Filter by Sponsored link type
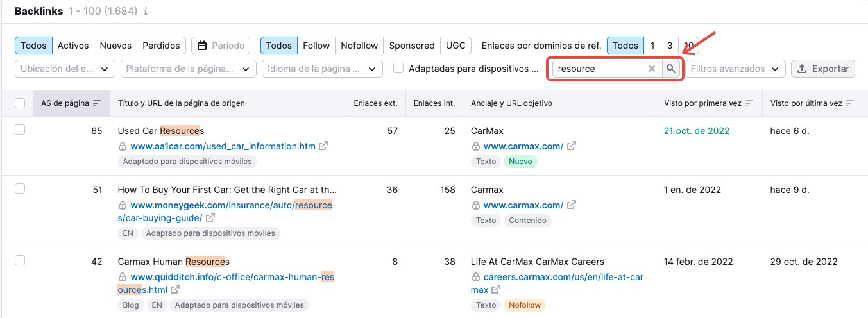 (x=412, y=46)
